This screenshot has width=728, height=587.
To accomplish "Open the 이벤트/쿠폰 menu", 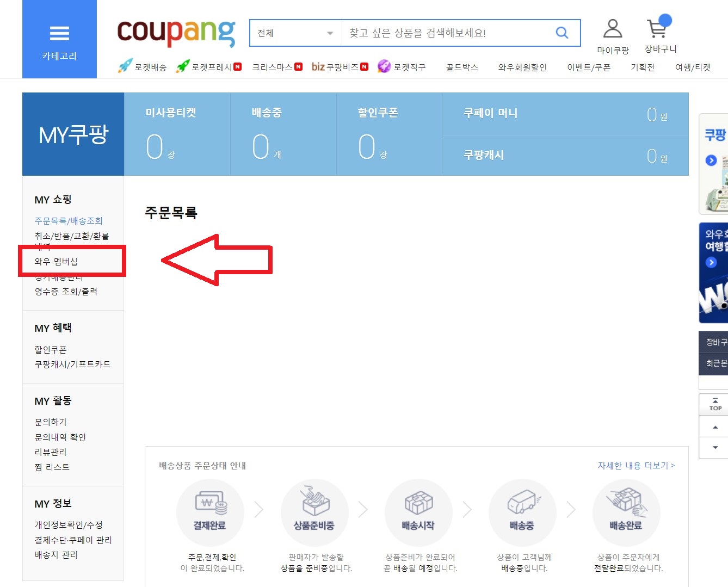I will click(x=589, y=67).
